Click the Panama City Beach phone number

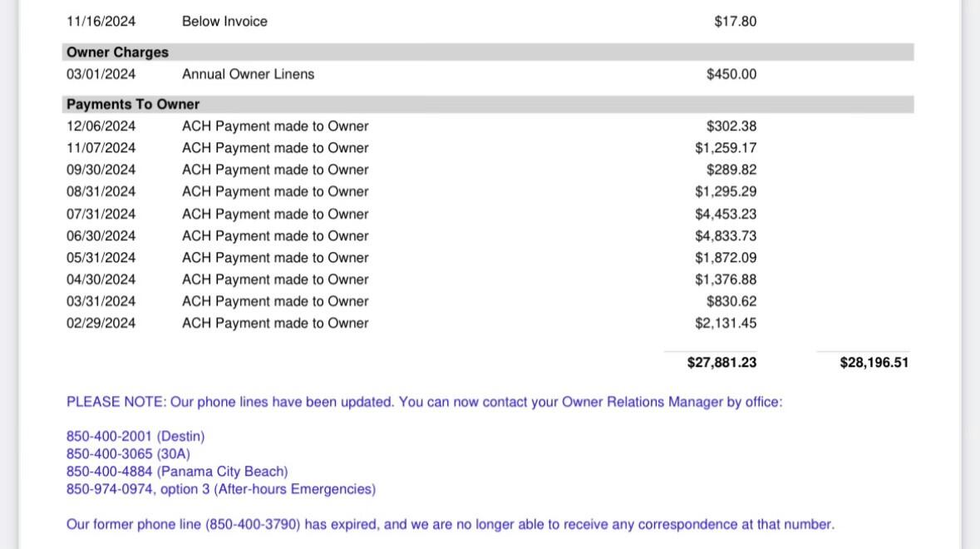point(110,471)
